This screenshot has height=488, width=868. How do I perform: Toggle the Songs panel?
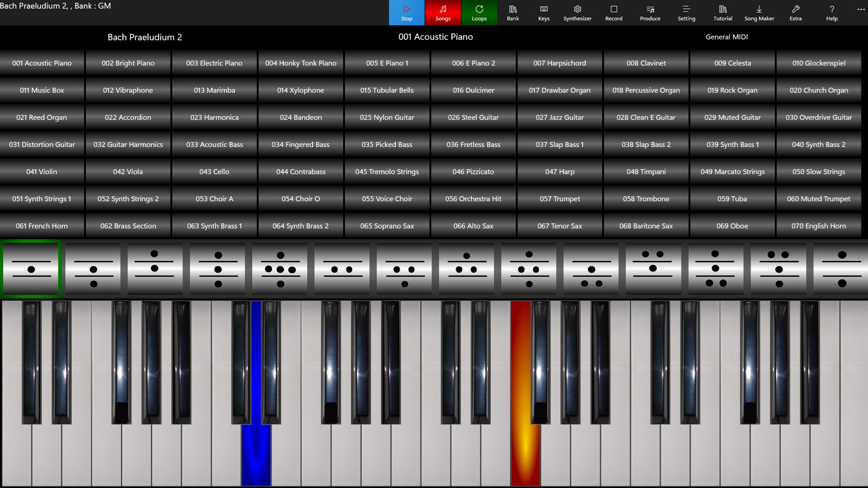coord(442,13)
